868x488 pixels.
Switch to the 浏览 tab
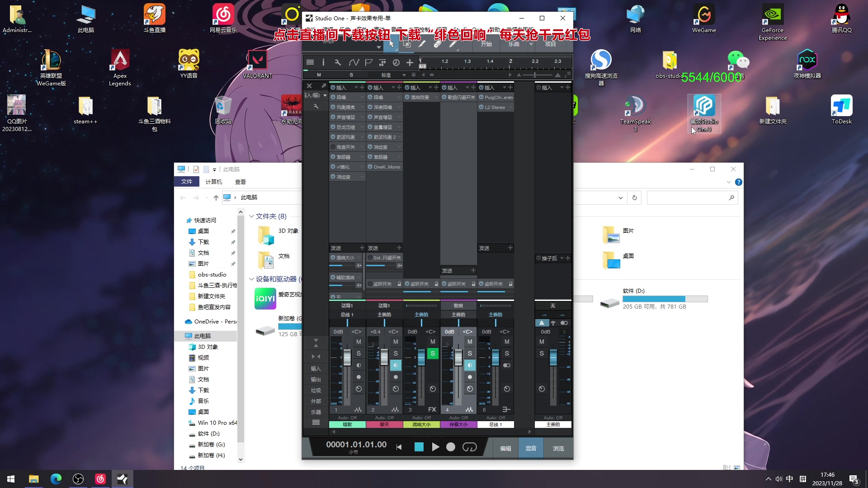[x=558, y=448]
